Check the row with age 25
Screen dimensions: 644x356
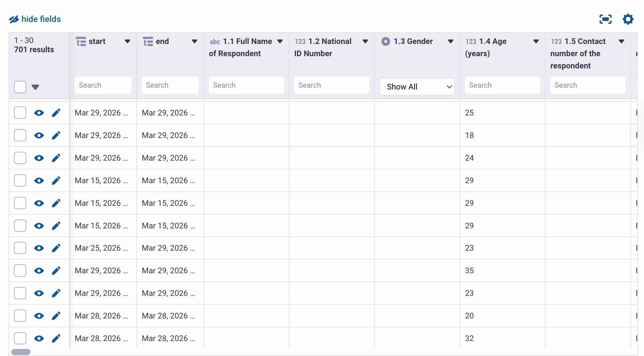point(20,113)
